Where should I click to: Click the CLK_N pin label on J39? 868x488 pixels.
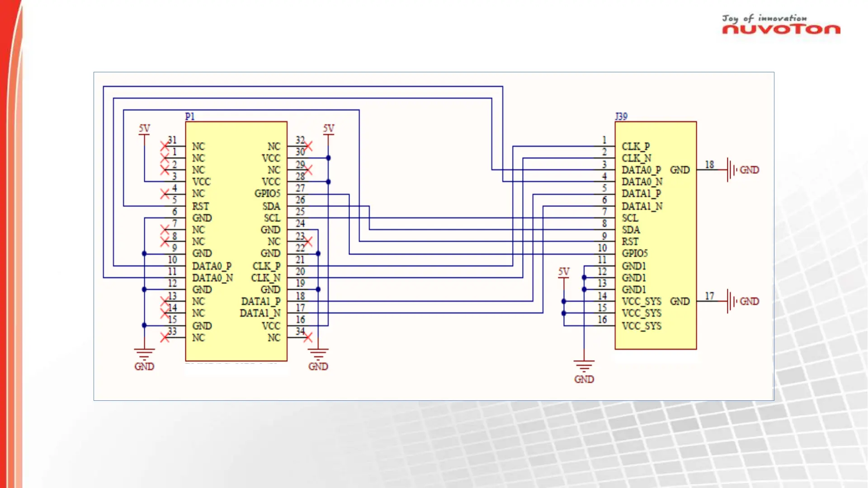[637, 158]
